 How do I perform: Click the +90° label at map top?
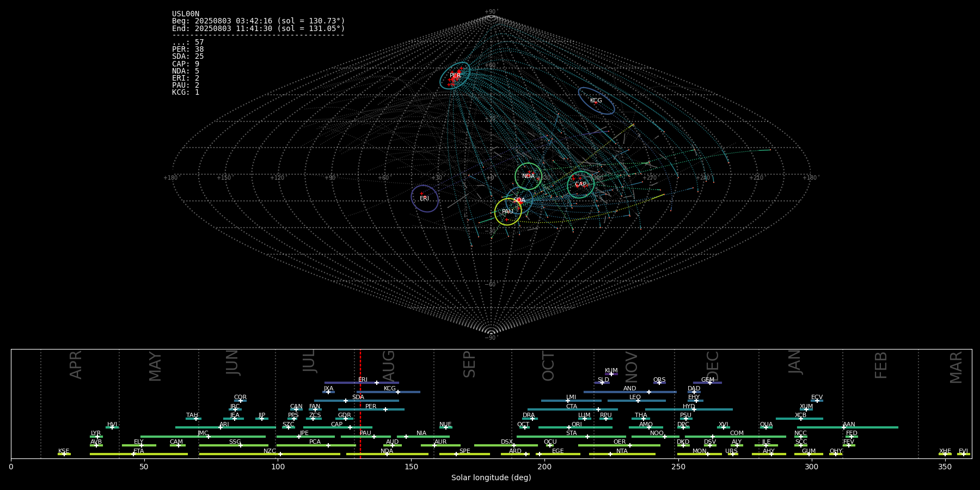coord(491,12)
